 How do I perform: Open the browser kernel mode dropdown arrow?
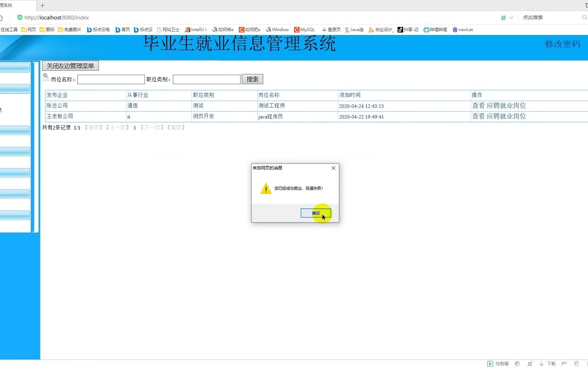pos(511,17)
